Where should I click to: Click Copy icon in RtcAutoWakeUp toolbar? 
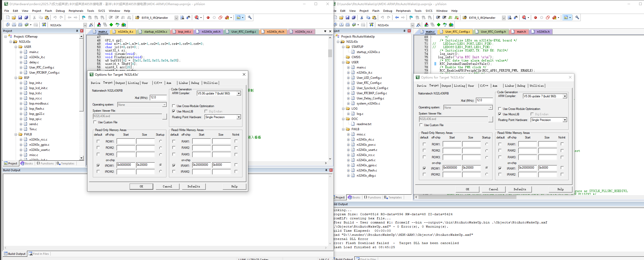coord(368,18)
